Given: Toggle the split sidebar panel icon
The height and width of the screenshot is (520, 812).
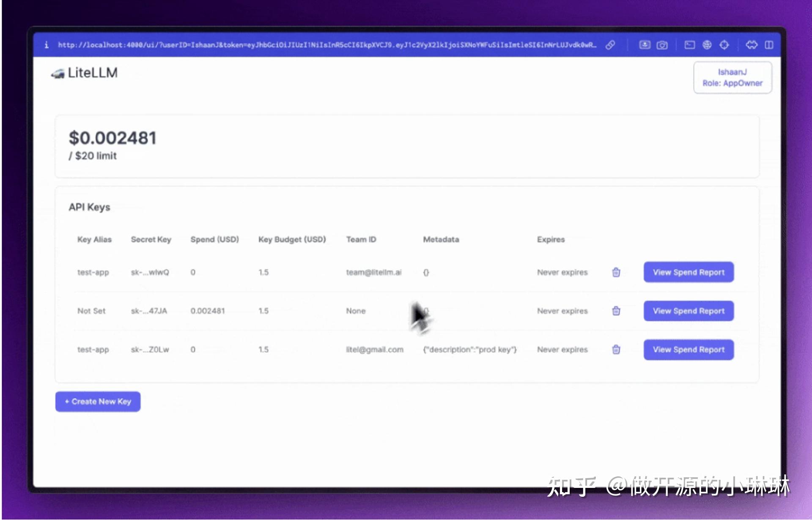Looking at the screenshot, I should pos(769,45).
